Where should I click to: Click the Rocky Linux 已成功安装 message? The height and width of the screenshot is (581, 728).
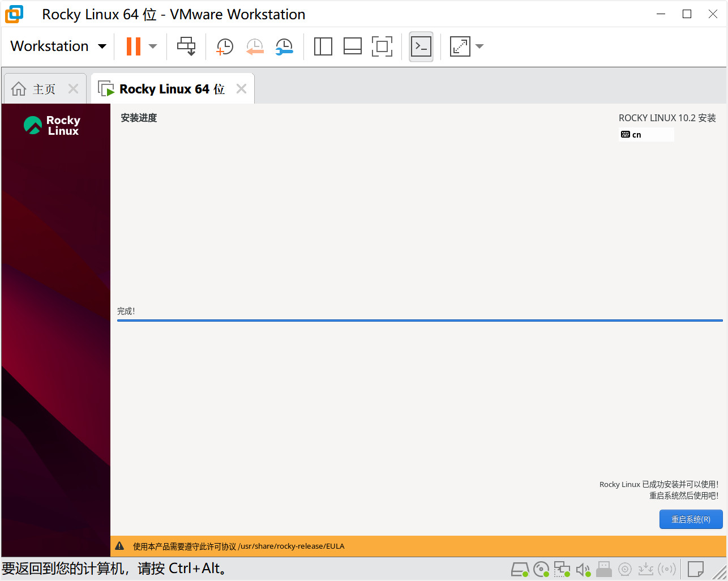point(659,484)
